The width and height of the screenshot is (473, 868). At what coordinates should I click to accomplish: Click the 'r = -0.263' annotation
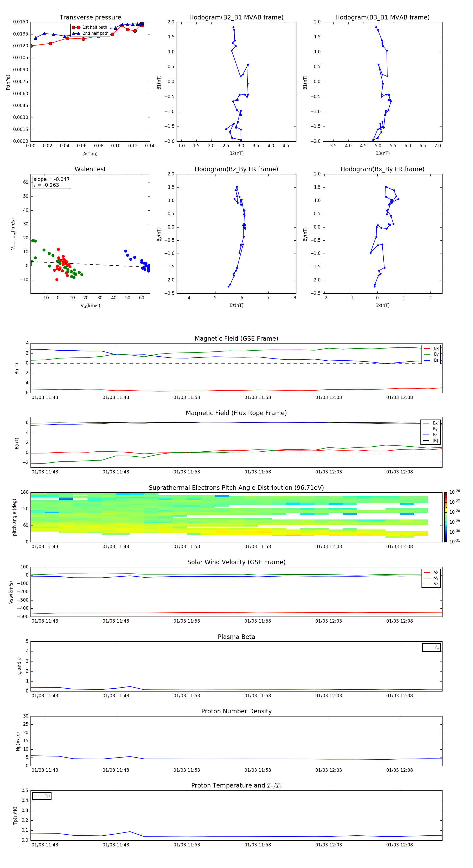47,185
